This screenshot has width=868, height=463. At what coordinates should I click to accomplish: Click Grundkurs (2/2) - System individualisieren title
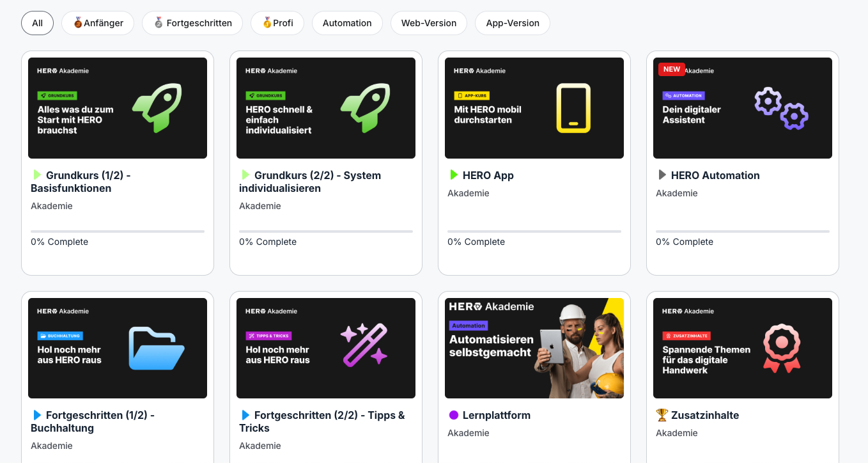tap(310, 182)
